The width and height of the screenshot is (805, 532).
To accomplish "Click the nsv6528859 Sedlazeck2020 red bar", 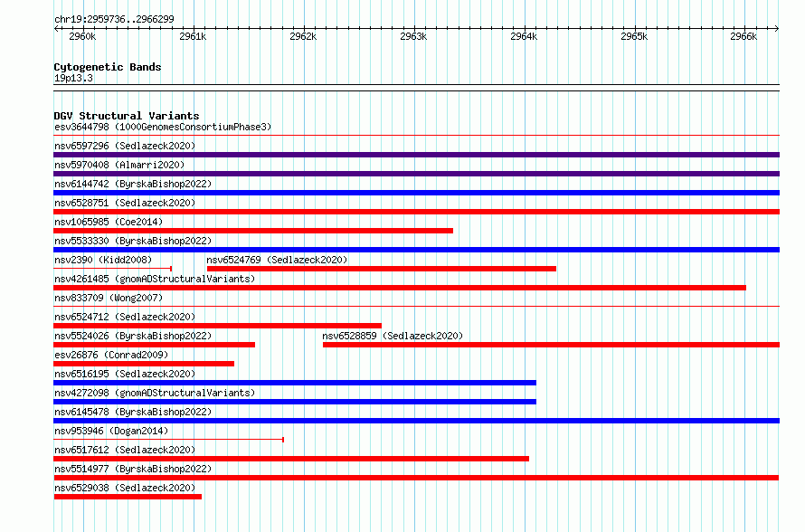I will 552,345.
